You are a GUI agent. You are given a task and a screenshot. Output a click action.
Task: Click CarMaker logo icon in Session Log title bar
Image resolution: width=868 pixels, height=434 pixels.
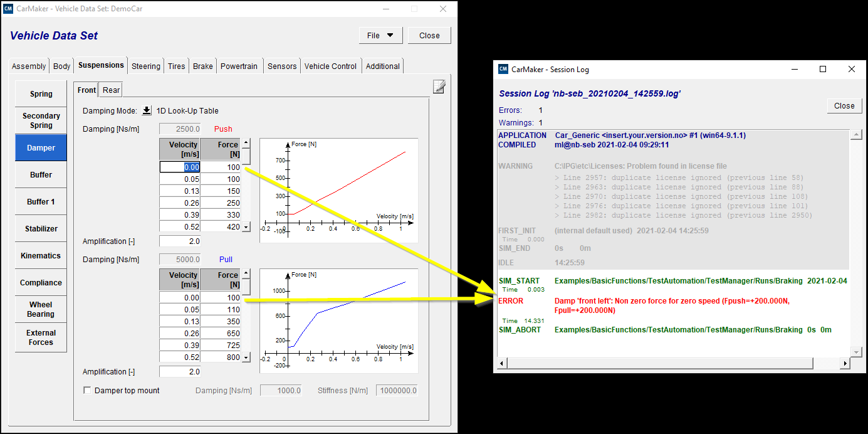coord(503,70)
